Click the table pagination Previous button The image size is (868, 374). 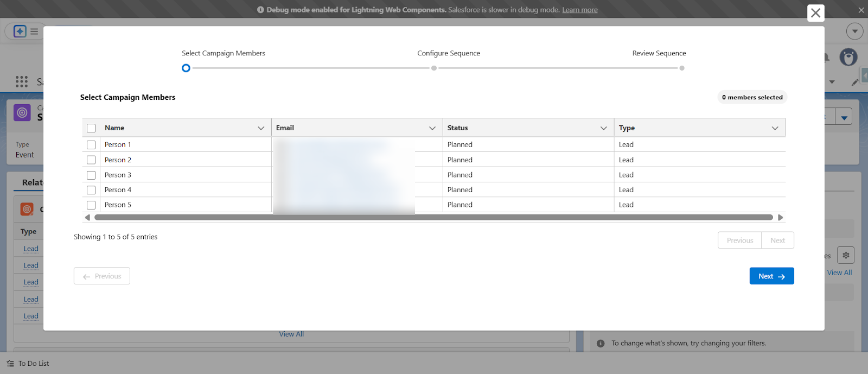(740, 240)
